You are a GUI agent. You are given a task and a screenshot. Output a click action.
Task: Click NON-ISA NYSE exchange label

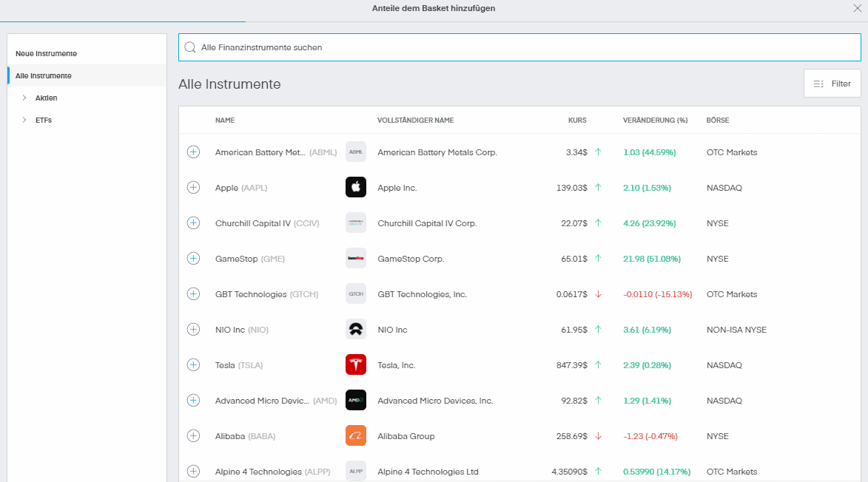[x=736, y=330]
